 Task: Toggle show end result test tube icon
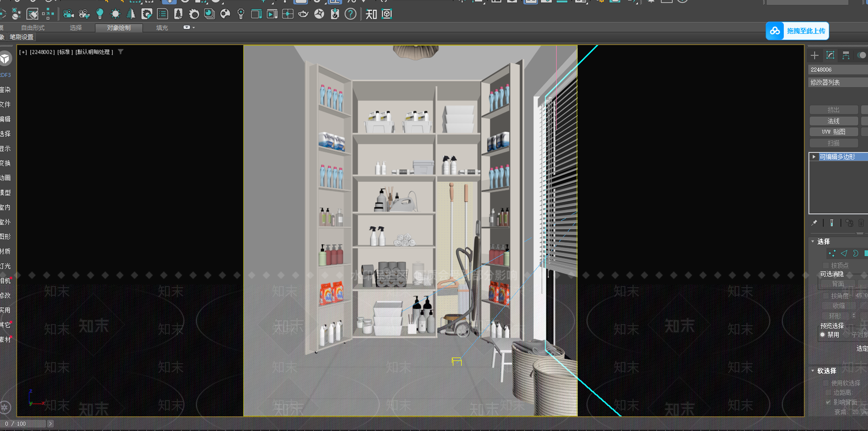pos(832,223)
